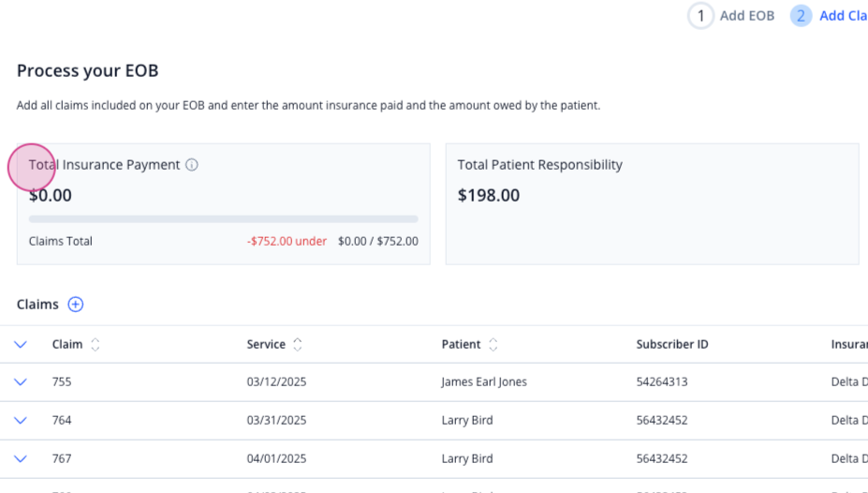Screen dimensions: 868x493
Task: Open the Add Claims step label
Action: pos(844,16)
